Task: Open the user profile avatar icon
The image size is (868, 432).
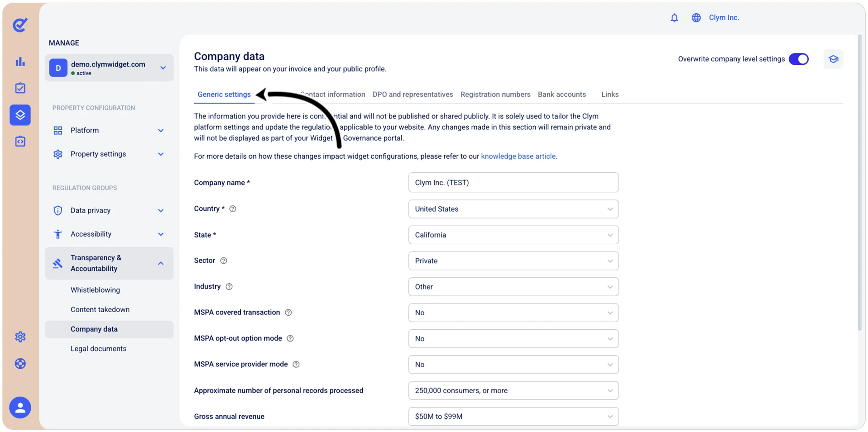Action: point(20,408)
